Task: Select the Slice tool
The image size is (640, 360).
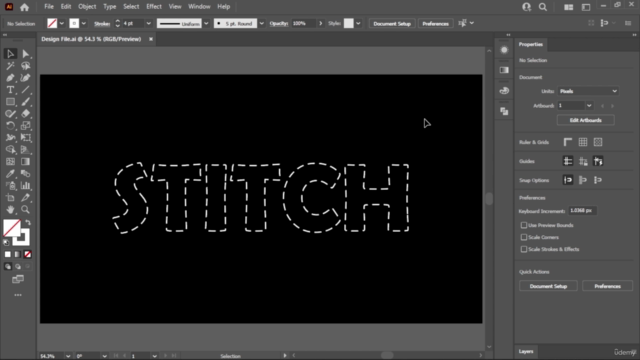Action: pos(25,198)
